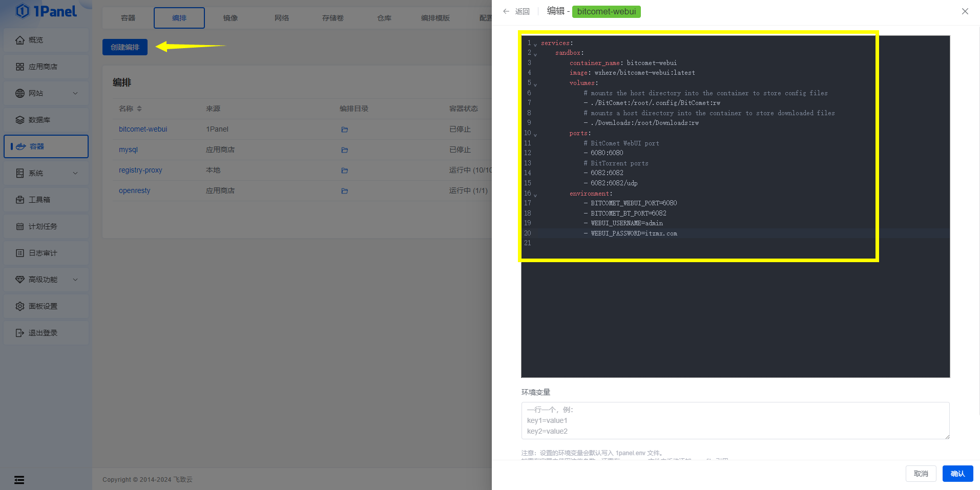Click the 已停止 status for mysql

[460, 150]
